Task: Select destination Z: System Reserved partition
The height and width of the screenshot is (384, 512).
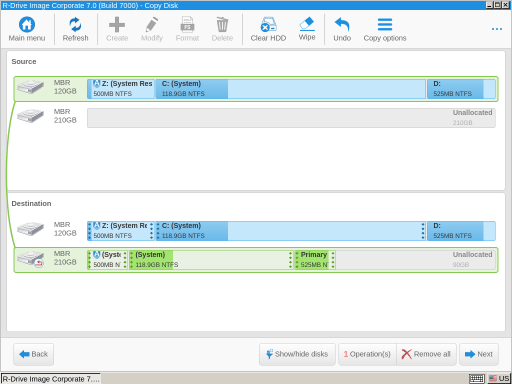Action: click(121, 231)
